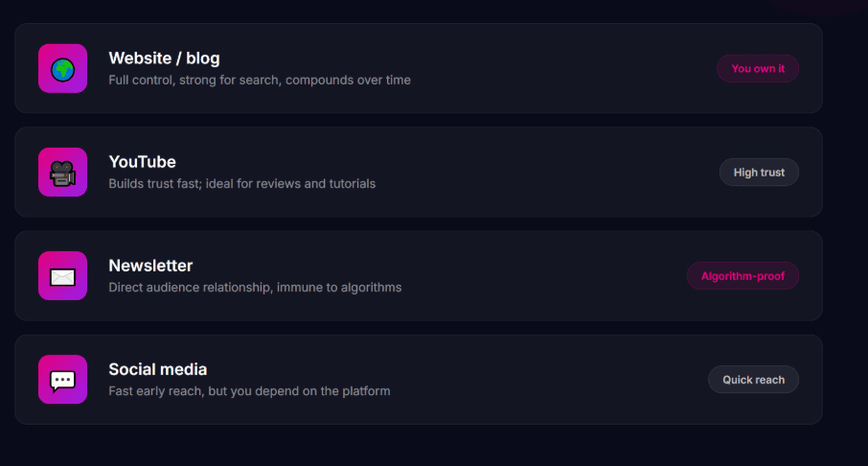Select the YouTube card
868x466 pixels.
coord(419,172)
